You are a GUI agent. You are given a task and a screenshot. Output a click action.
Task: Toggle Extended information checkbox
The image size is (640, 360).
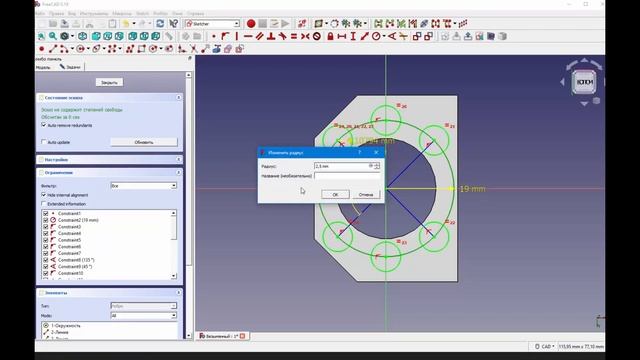click(x=44, y=204)
